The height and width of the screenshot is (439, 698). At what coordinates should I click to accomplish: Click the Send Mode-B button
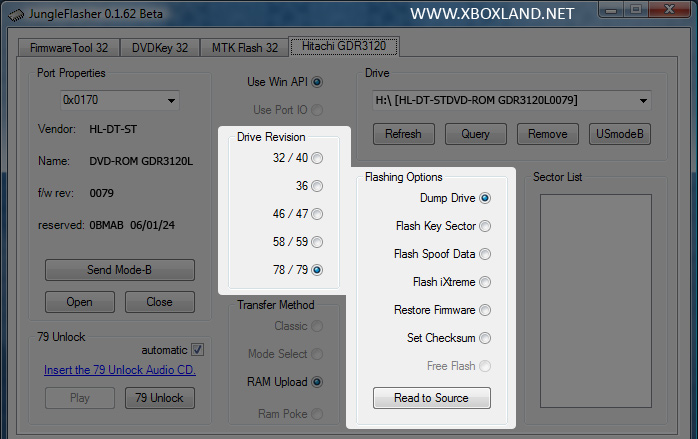pos(120,270)
